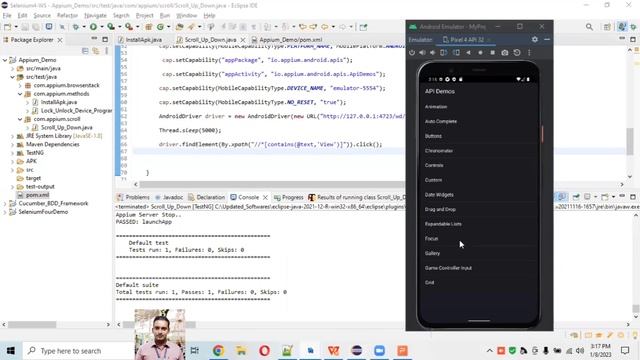The height and width of the screenshot is (360, 640).
Task: Open the Progress tab
Action: 289,197
